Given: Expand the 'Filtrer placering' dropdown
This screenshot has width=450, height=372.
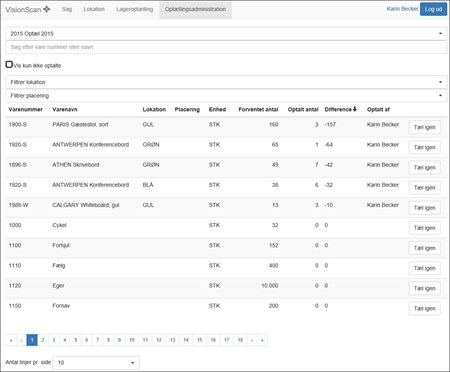Looking at the screenshot, I should (x=226, y=96).
